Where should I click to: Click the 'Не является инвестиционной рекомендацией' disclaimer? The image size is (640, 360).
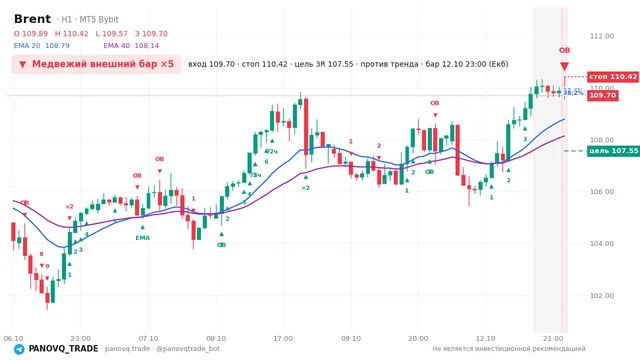[x=509, y=349]
